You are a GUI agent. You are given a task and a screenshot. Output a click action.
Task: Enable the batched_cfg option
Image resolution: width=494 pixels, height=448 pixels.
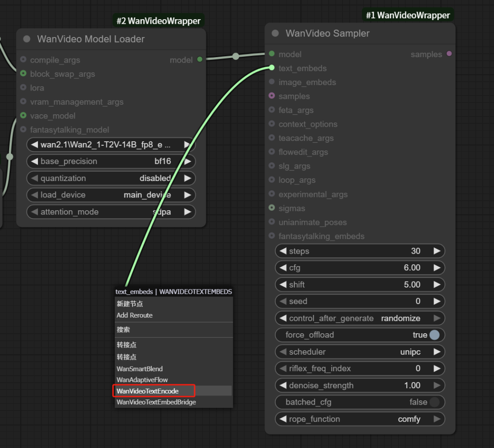pyautogui.click(x=434, y=402)
